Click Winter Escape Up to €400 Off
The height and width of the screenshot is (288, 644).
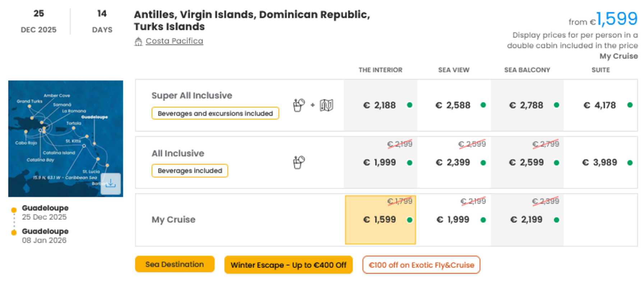pos(289,265)
